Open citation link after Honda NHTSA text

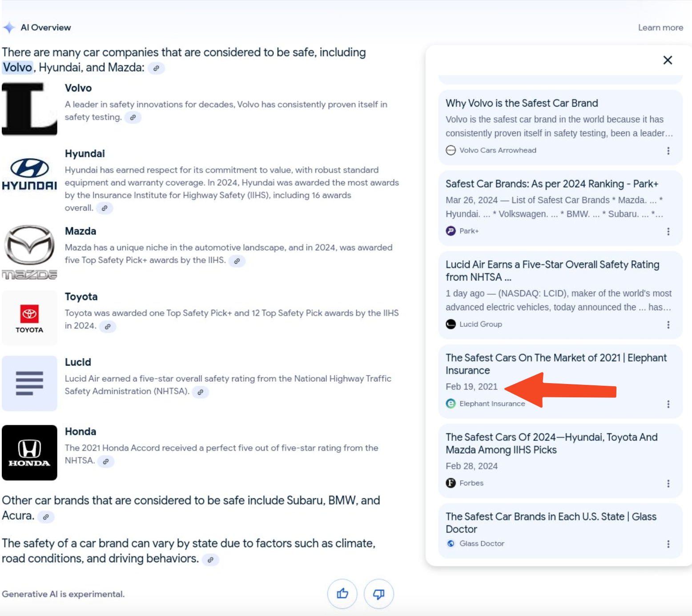click(x=106, y=462)
